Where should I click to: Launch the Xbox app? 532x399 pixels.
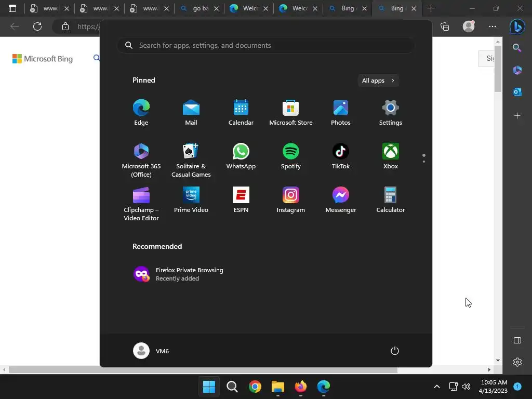391,156
